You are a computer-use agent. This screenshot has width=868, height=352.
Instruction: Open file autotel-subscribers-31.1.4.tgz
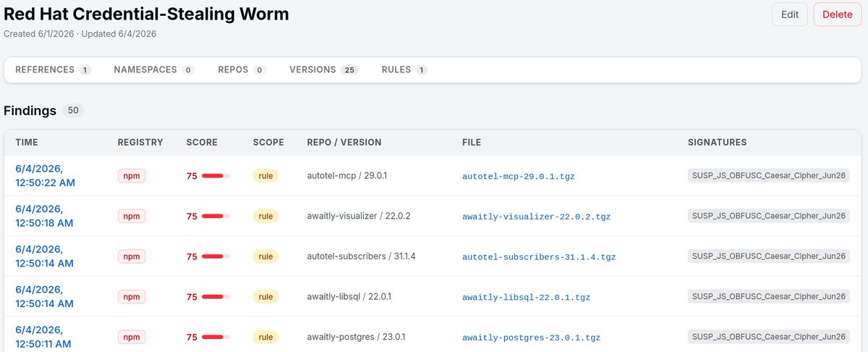539,256
